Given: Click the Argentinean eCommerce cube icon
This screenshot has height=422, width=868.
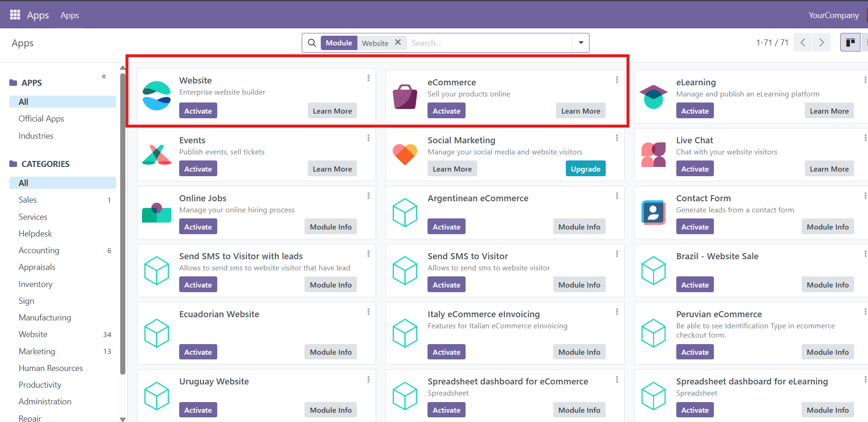Looking at the screenshot, I should point(405,212).
